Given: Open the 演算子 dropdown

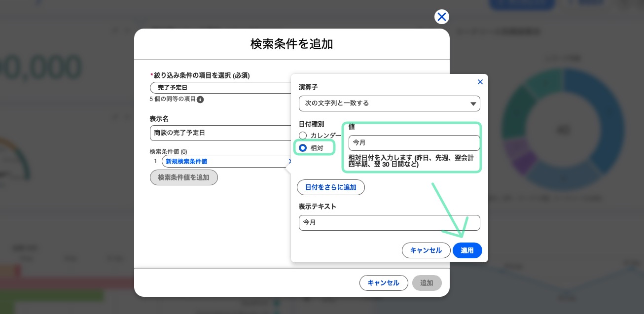Looking at the screenshot, I should [390, 104].
